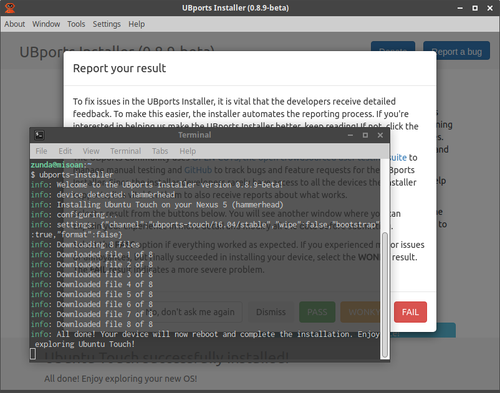This screenshot has width=500, height=393.
Task: Click the Terminal window title icon
Action: tap(39, 135)
